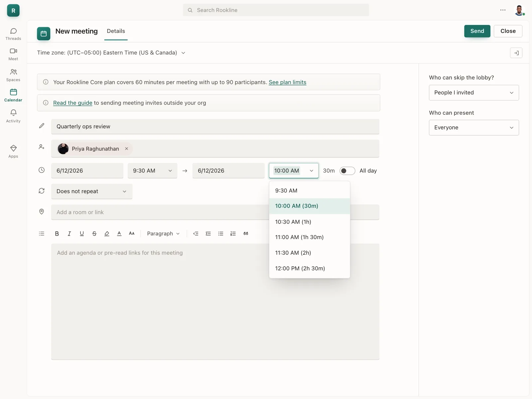Viewport: 532px width, 399px height.
Task: Insert a numbered list
Action: tap(233, 233)
